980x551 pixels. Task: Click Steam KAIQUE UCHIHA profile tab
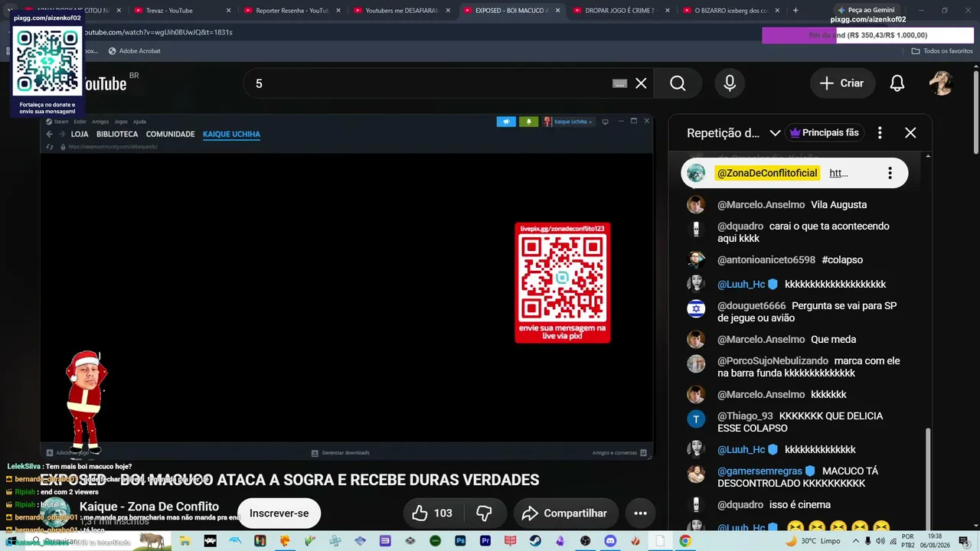tap(231, 134)
